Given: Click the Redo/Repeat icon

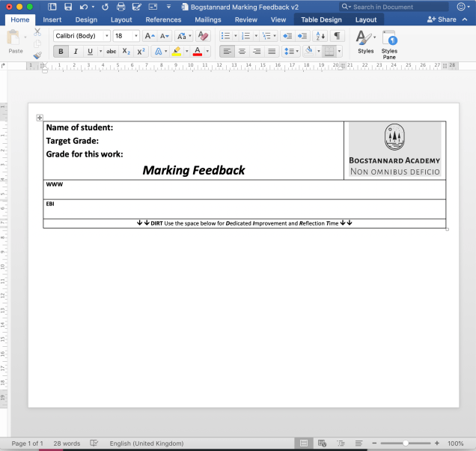Looking at the screenshot, I should (105, 7).
